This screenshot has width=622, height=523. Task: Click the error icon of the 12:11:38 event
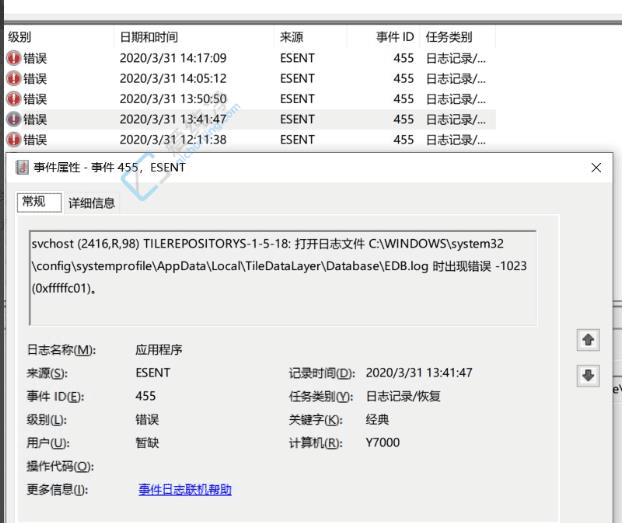tap(14, 139)
